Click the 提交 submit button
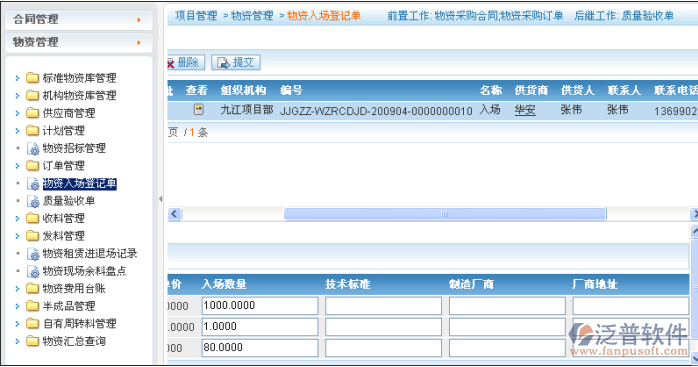Image resolution: width=698 pixels, height=367 pixels. (236, 62)
